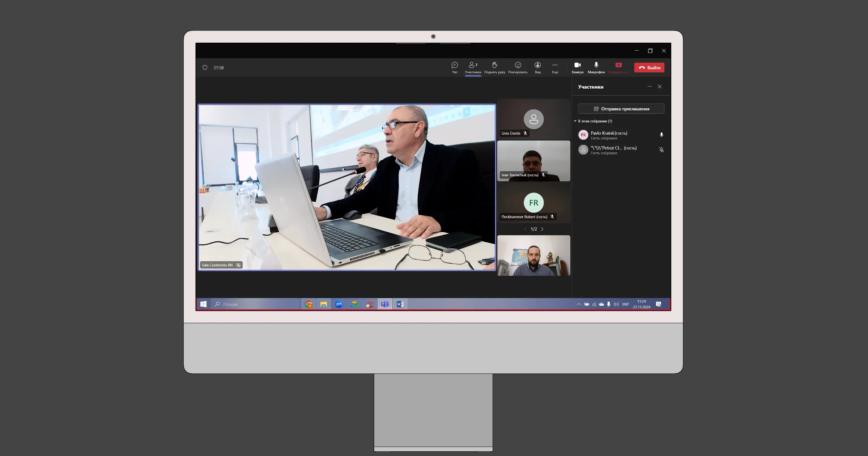Select the Liviu Danila video tile
Viewport: 868px width, 456px height.
(x=533, y=119)
